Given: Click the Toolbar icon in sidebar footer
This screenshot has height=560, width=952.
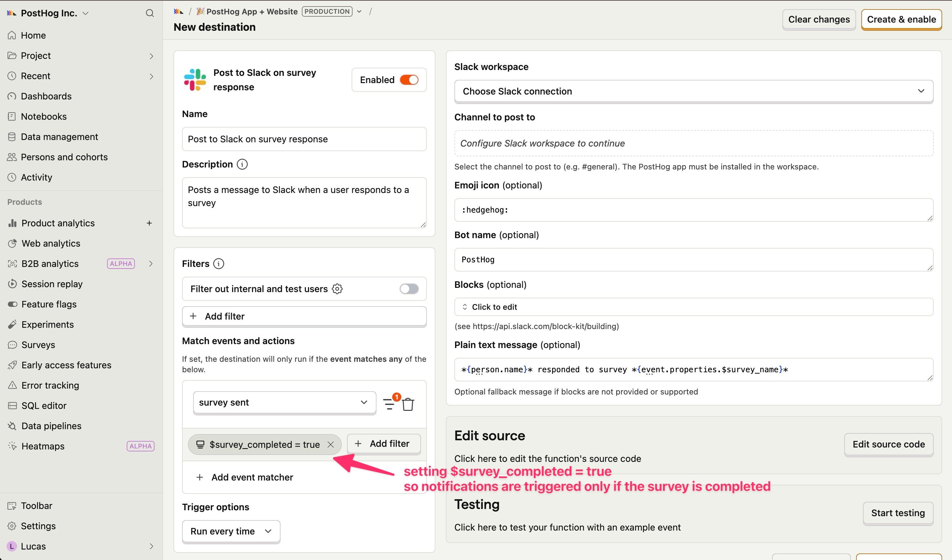Looking at the screenshot, I should click(12, 506).
